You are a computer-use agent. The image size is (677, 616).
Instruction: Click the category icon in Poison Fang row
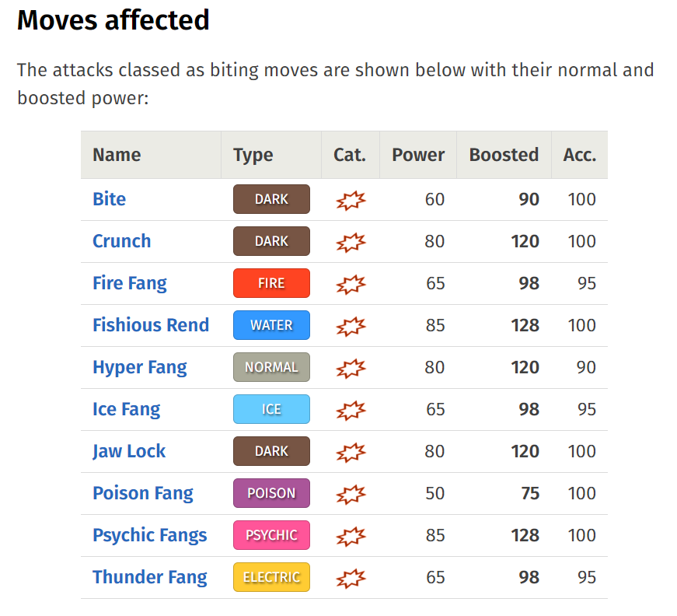coord(351,494)
